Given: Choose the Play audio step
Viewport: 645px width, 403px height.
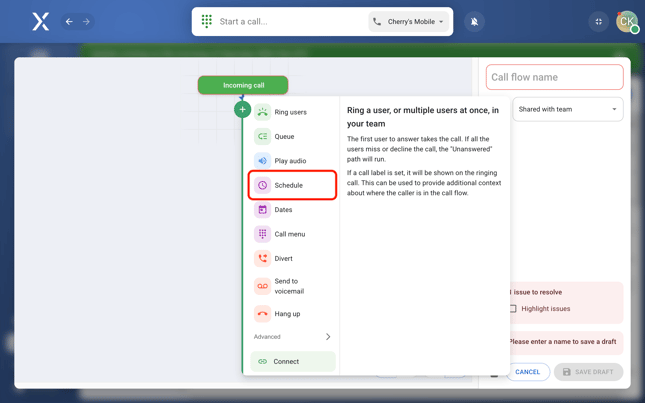Looking at the screenshot, I should click(x=292, y=161).
